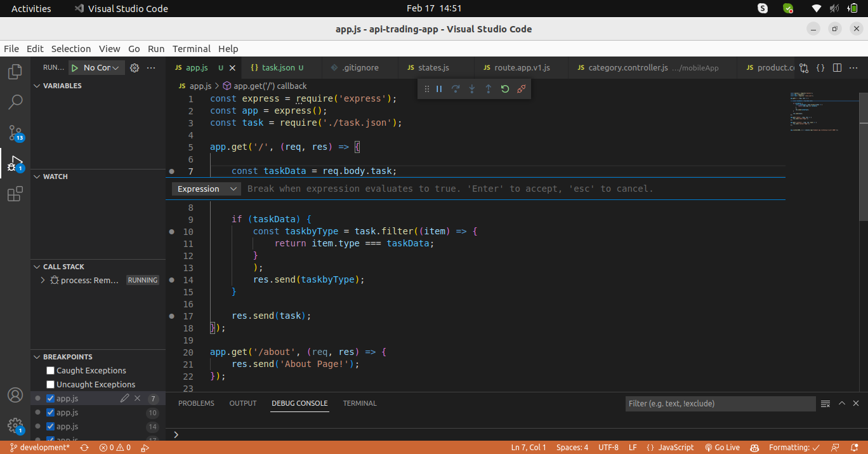Click the development branch in status bar

[40, 448]
